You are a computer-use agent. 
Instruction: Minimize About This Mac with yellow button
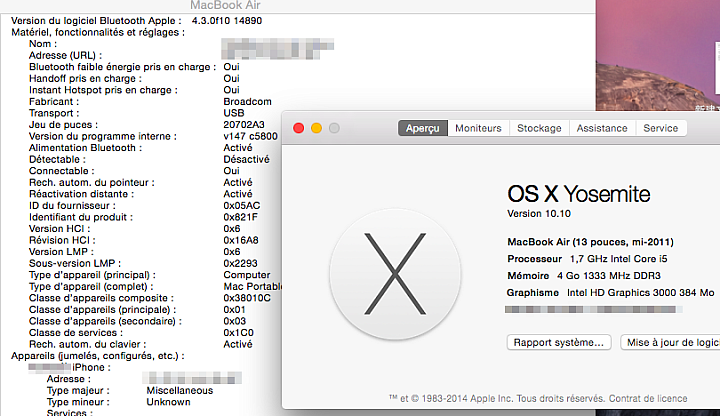pos(316,128)
